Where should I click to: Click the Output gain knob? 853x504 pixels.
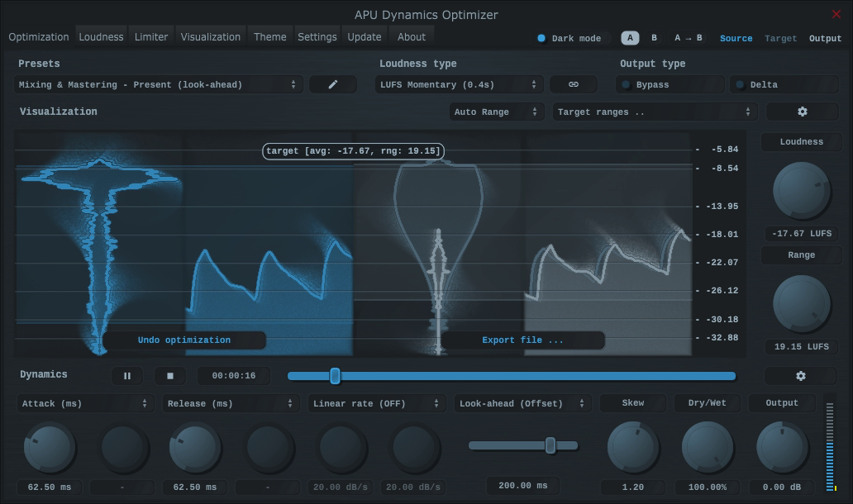tap(782, 448)
